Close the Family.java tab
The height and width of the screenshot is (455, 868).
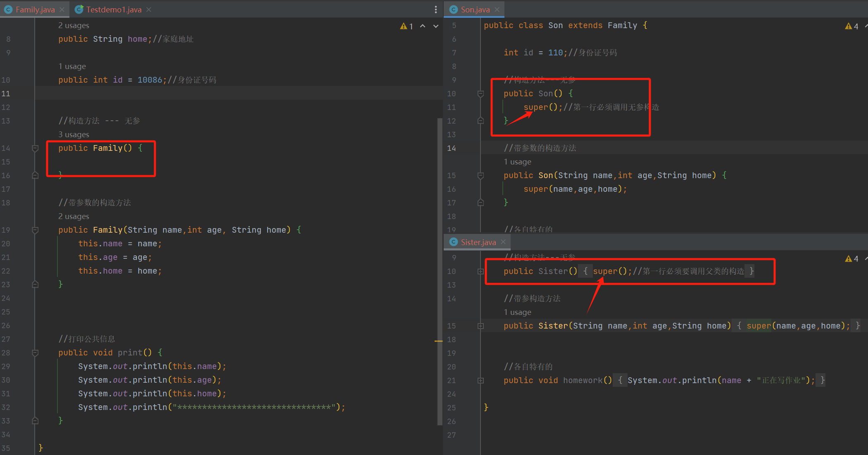(x=62, y=10)
